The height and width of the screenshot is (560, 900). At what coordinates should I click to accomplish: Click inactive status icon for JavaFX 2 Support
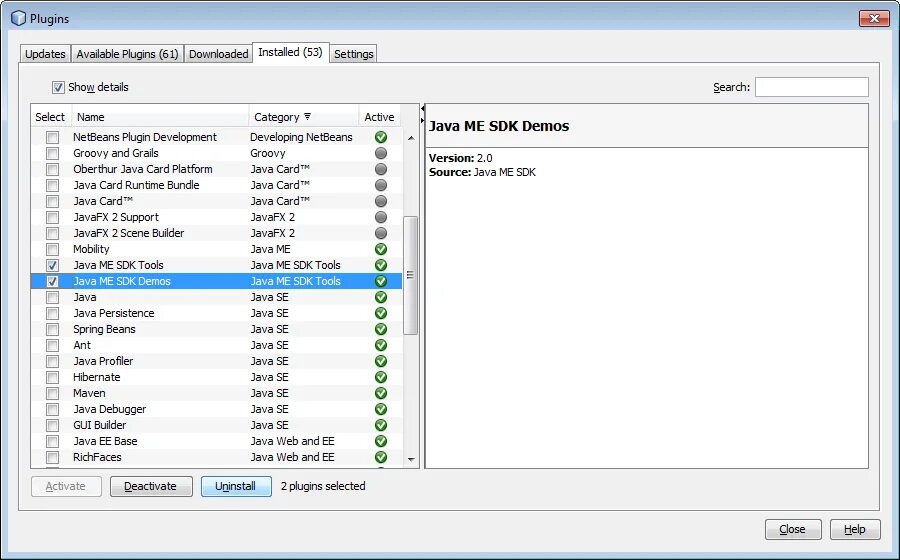coord(381,217)
